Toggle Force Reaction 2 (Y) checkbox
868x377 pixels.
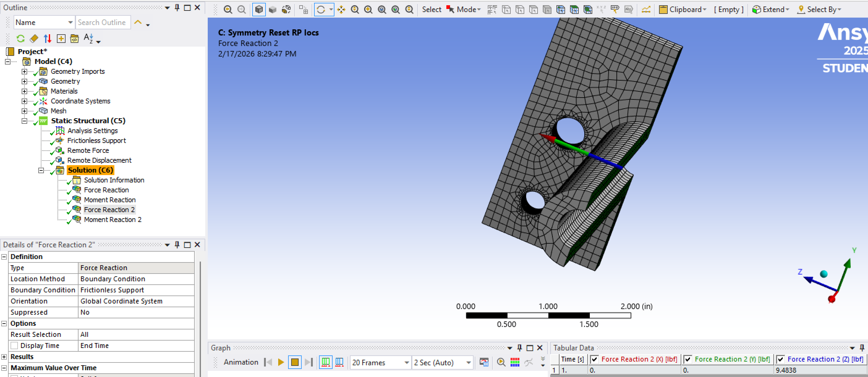point(688,359)
